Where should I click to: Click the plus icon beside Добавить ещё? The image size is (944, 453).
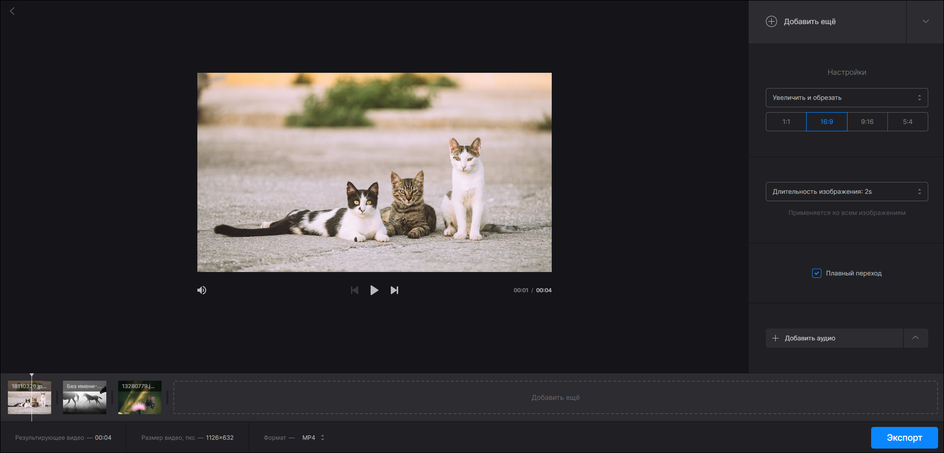click(x=771, y=21)
